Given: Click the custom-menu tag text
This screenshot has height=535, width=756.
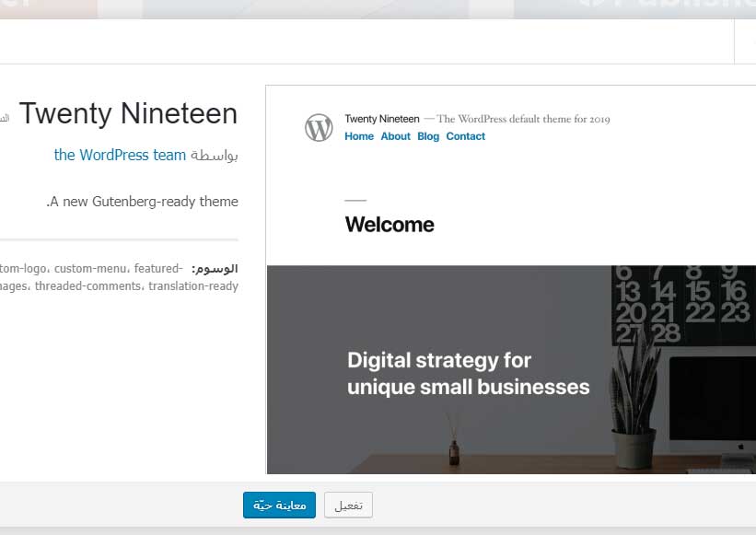Looking at the screenshot, I should click(x=90, y=269).
